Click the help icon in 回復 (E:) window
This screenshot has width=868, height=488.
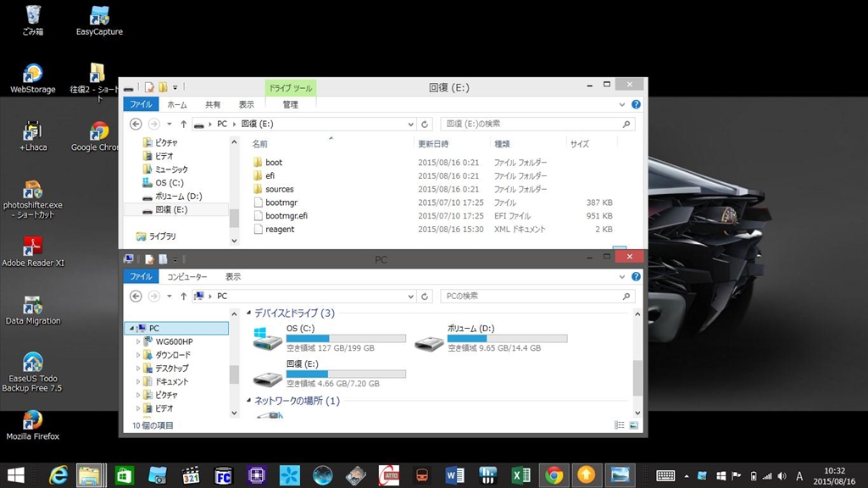point(636,104)
